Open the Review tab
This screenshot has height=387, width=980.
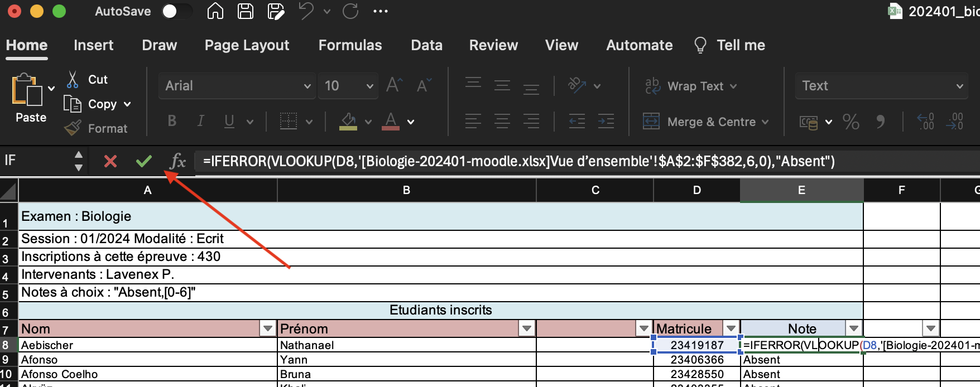tap(493, 45)
